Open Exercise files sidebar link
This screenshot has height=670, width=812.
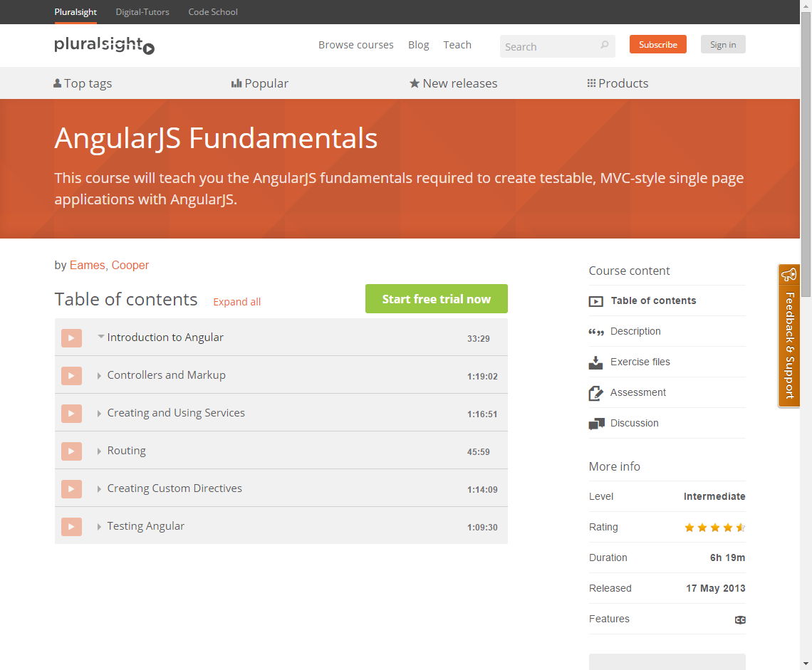(x=640, y=362)
